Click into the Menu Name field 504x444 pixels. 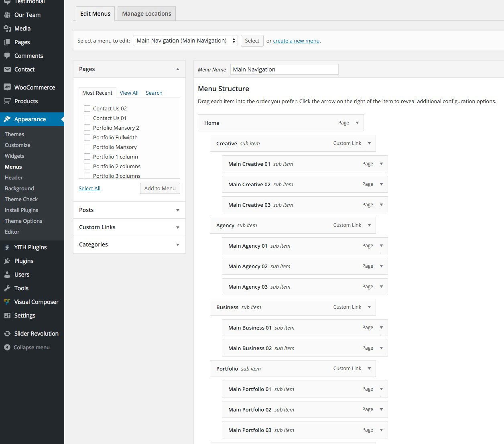coord(284,69)
